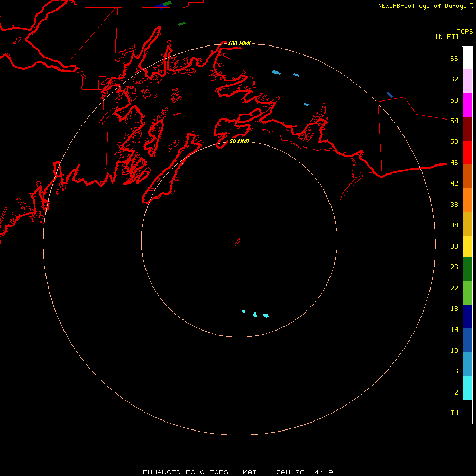Click the "ENHANCED ECHO TOPS" caption text
Image resolution: width=476 pixels, height=476 pixels.
[x=186, y=472]
